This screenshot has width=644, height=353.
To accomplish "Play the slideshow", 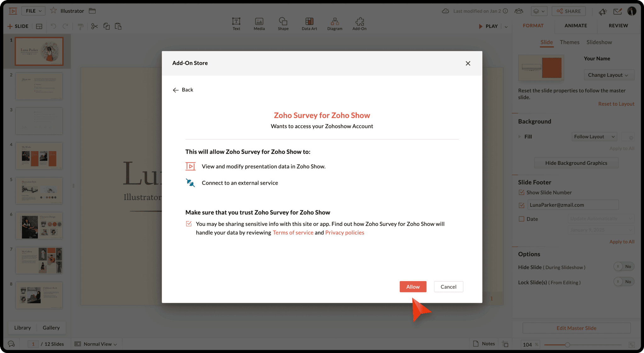I will [x=489, y=26].
